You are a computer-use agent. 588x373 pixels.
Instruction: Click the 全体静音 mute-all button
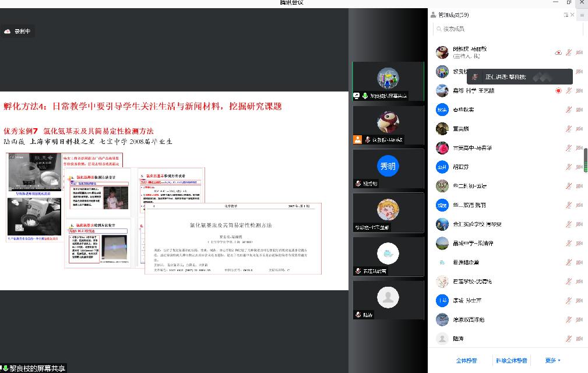(466, 361)
